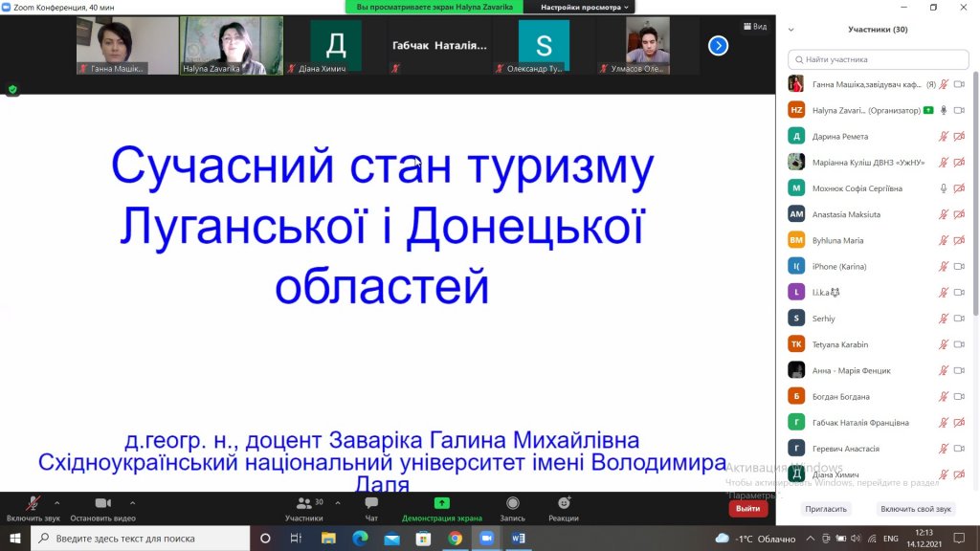Select participant Богдан Богдана
980x551 pixels.
877,396
